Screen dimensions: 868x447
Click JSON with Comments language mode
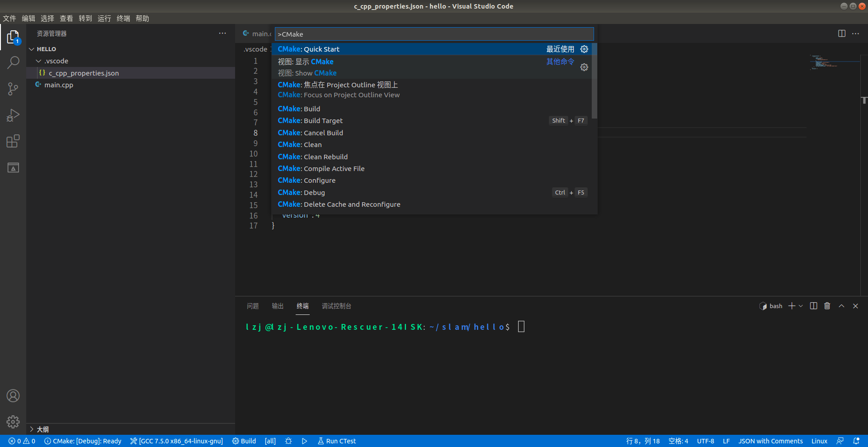click(x=770, y=441)
